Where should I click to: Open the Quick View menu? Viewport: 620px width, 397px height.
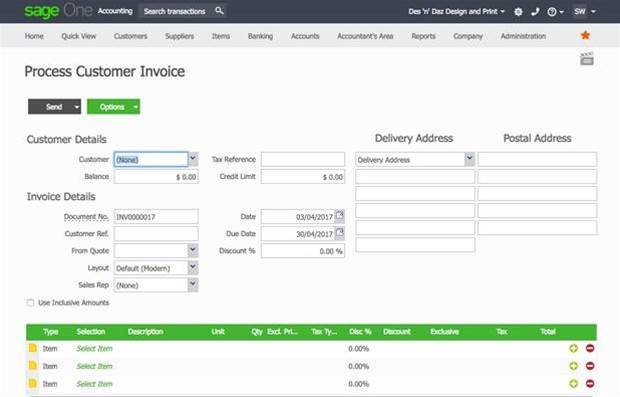(79, 36)
